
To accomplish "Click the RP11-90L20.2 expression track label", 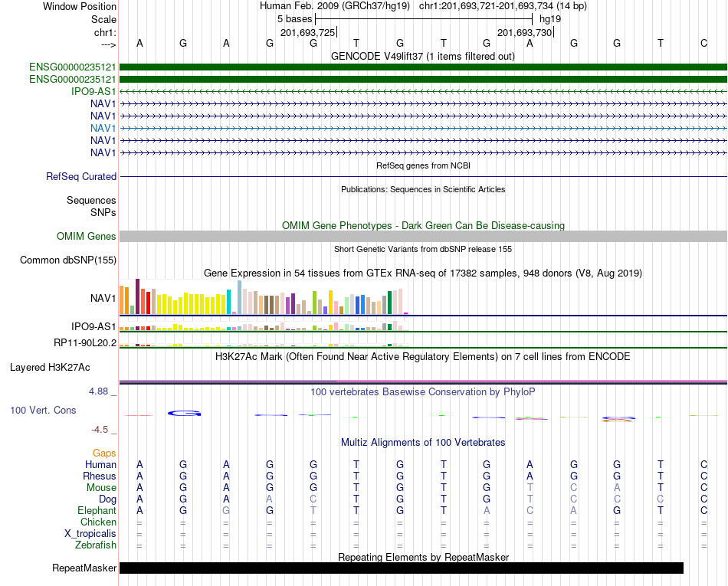I will pos(85,343).
